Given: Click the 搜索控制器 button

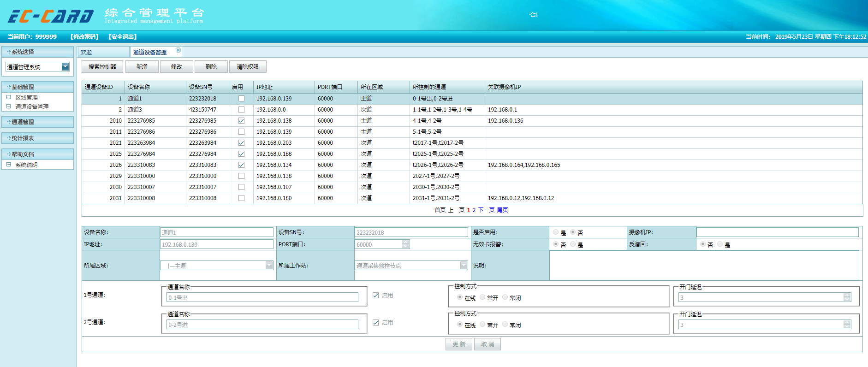Looking at the screenshot, I should (x=102, y=67).
